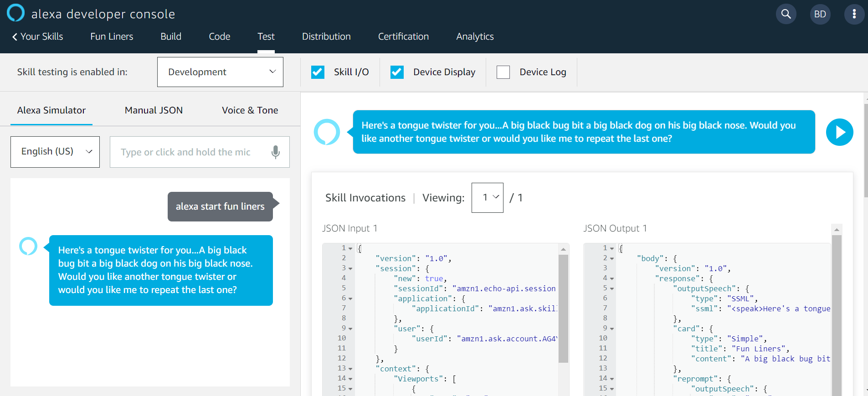Collapse the "application" fold arrow in JSON Input

(350, 299)
